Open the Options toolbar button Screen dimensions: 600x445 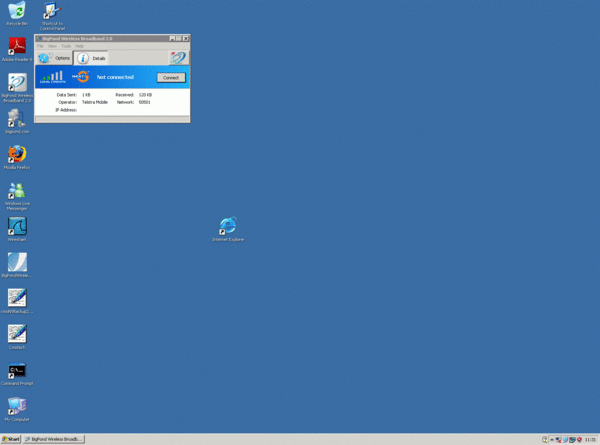click(54, 58)
